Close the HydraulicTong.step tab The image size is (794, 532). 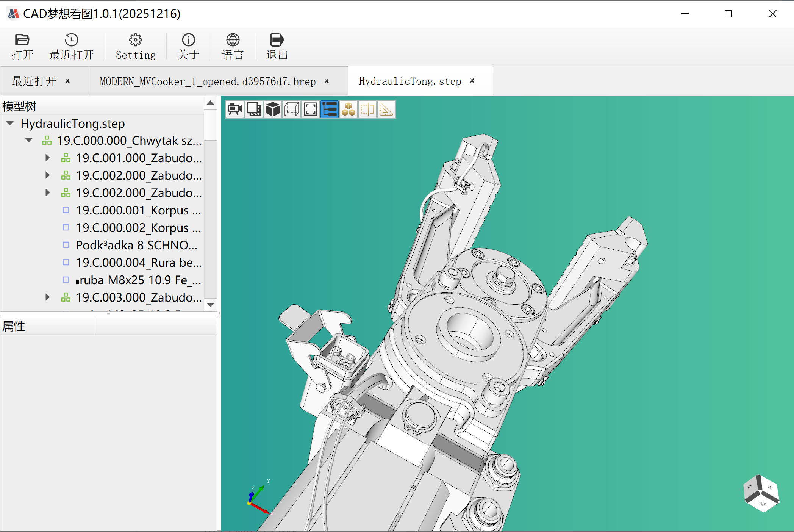472,81
